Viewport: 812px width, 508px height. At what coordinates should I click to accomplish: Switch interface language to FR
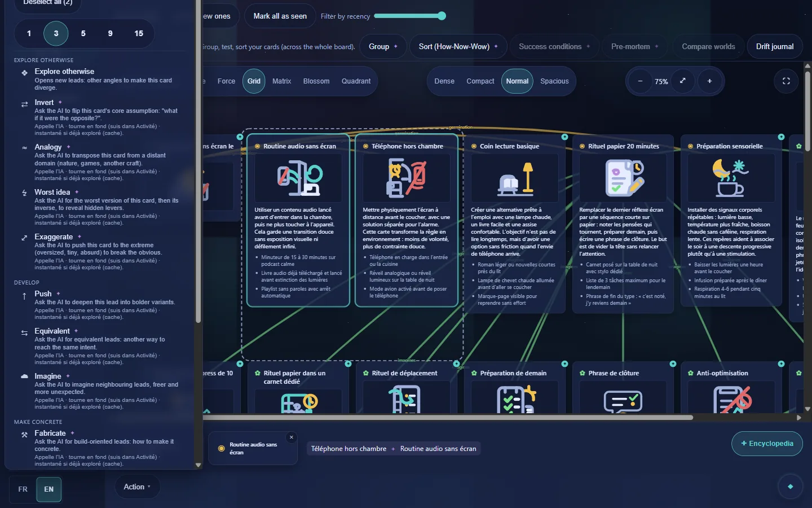[23, 489]
